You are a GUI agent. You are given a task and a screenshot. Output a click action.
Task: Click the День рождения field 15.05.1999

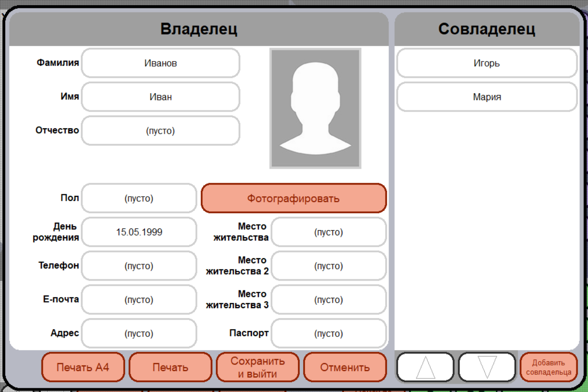point(139,232)
